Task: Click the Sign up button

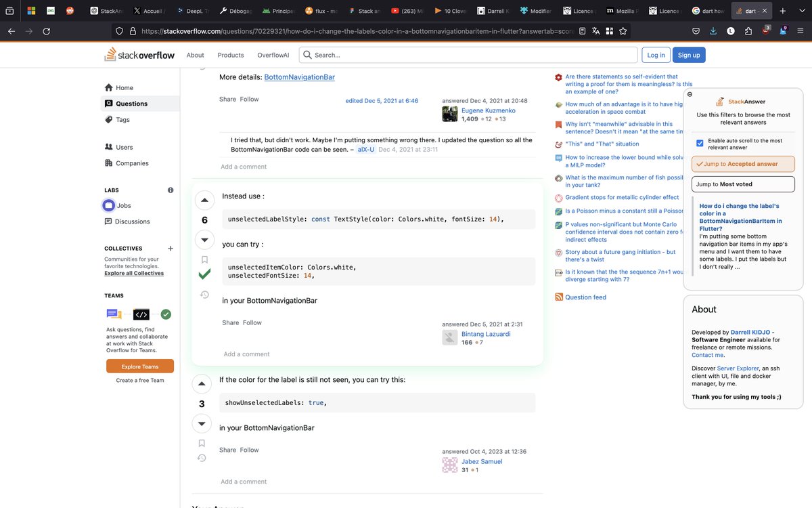Action: (689, 55)
